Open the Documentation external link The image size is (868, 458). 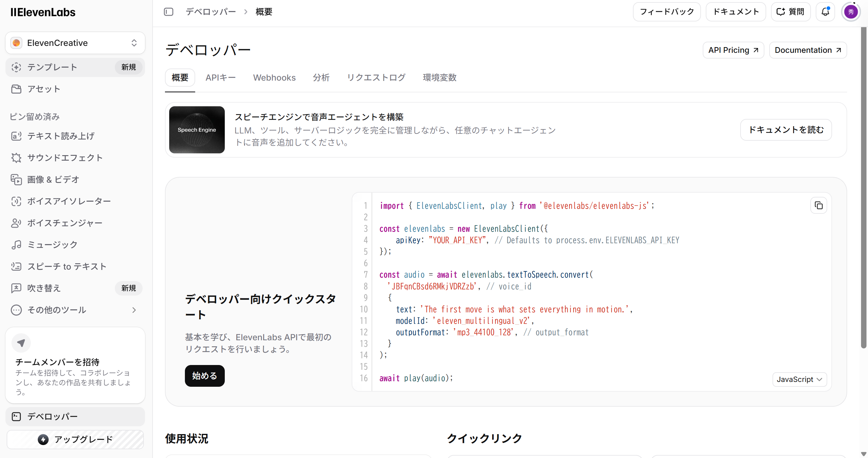(808, 50)
